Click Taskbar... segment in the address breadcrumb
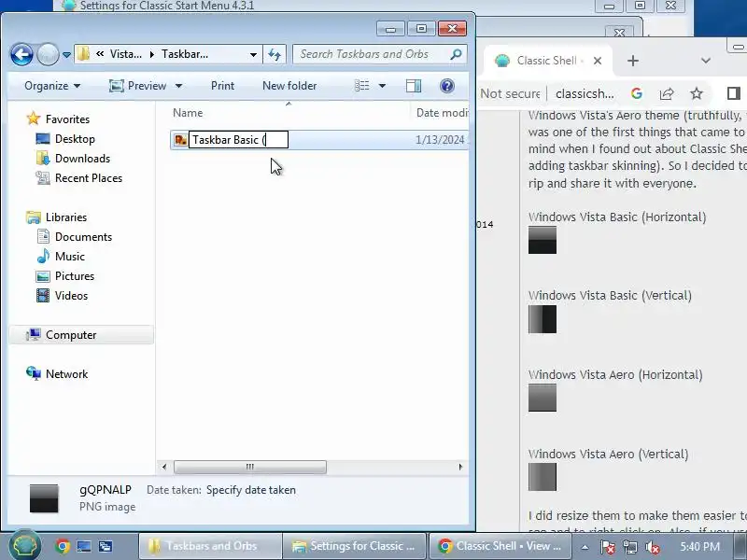 pyautogui.click(x=185, y=54)
